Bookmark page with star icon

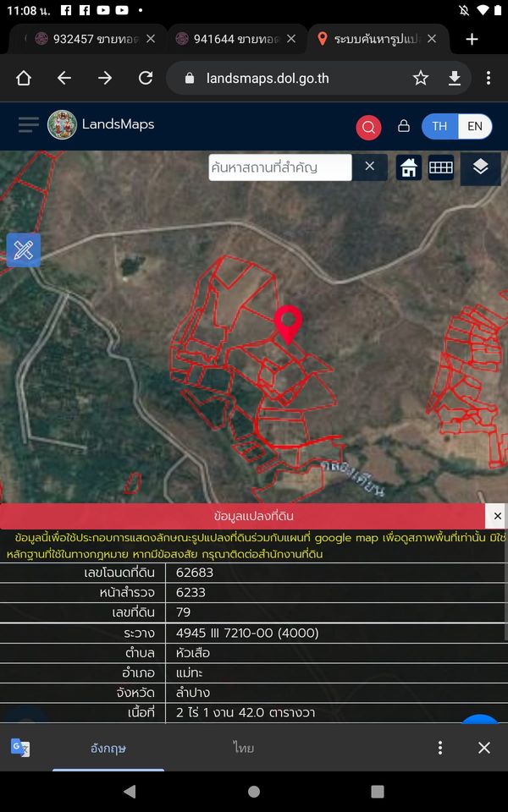pos(421,78)
